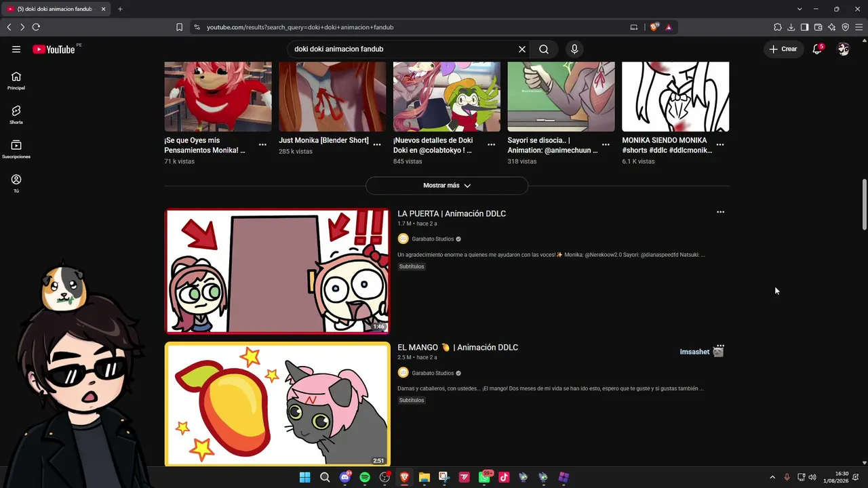Start voice search with the microphone
868x488 pixels.
574,49
